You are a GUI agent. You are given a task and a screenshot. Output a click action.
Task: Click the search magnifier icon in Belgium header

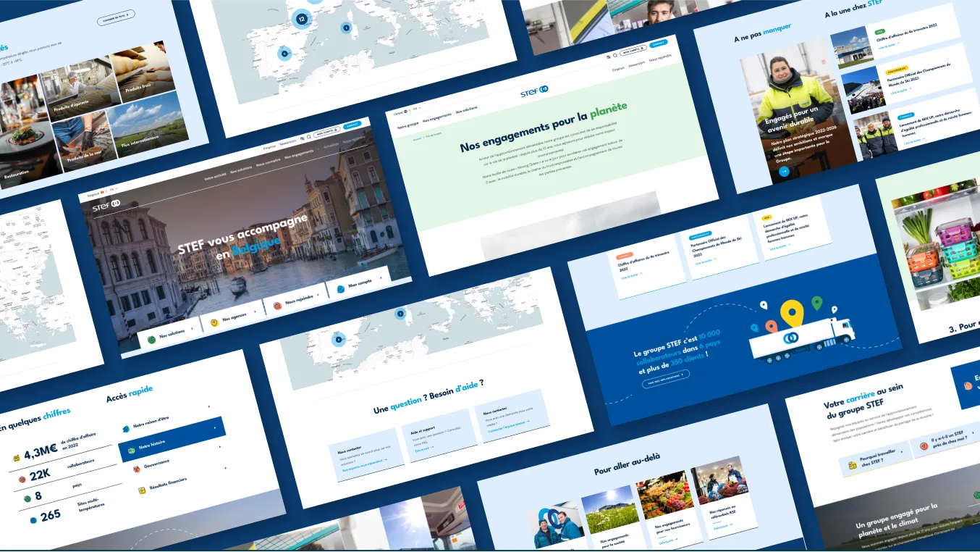(310, 135)
